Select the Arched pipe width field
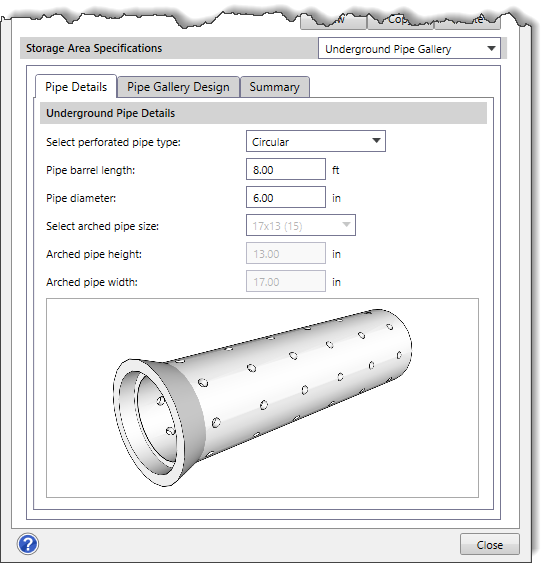Viewport: 547px width, 563px height. 286,282
